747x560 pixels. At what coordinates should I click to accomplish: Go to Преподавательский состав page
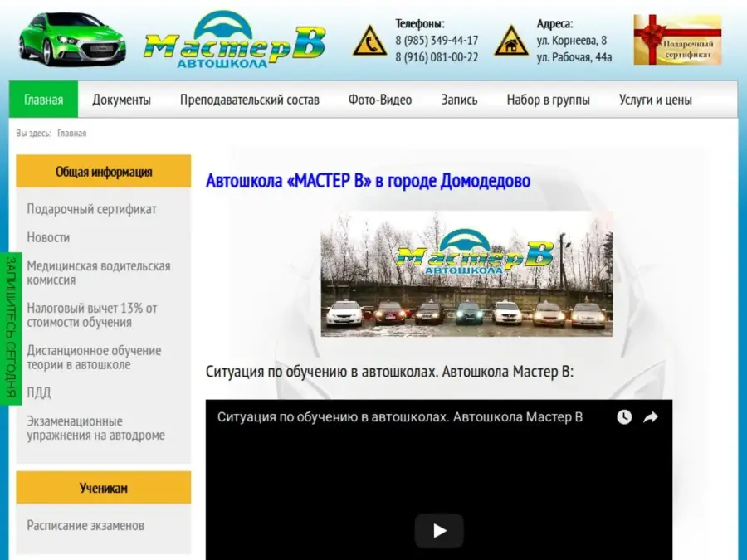pyautogui.click(x=249, y=100)
